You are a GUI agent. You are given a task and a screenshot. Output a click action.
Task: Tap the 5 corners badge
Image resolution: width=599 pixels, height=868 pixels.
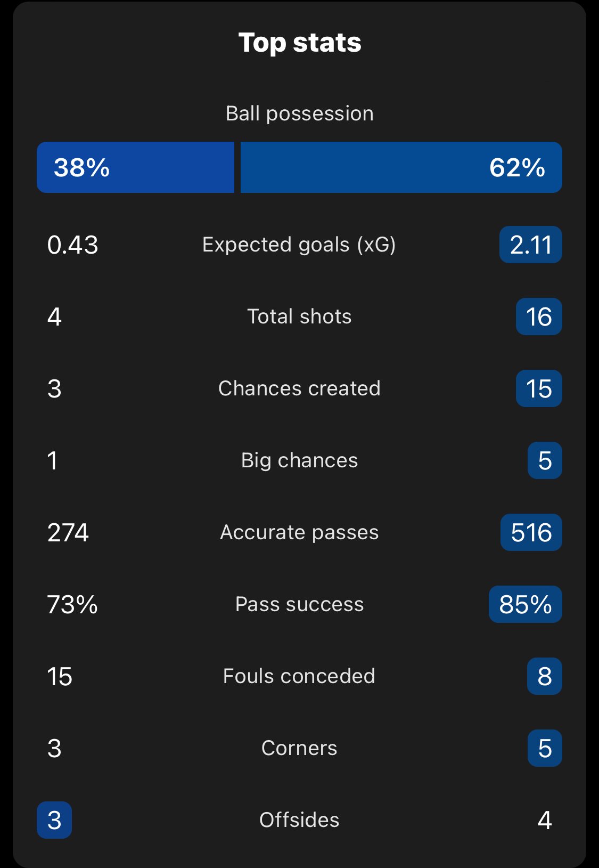tap(545, 748)
